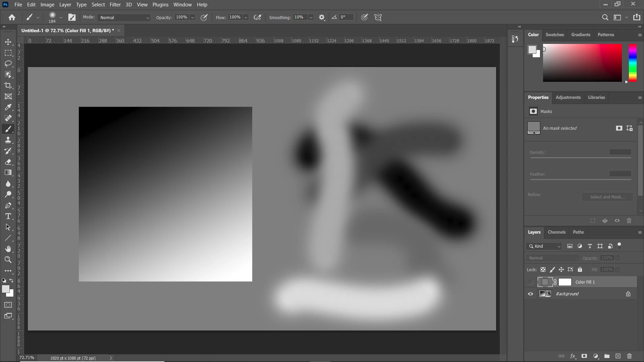This screenshot has height=362, width=644.
Task: Click the Create new layer icon
Action: pos(618,356)
